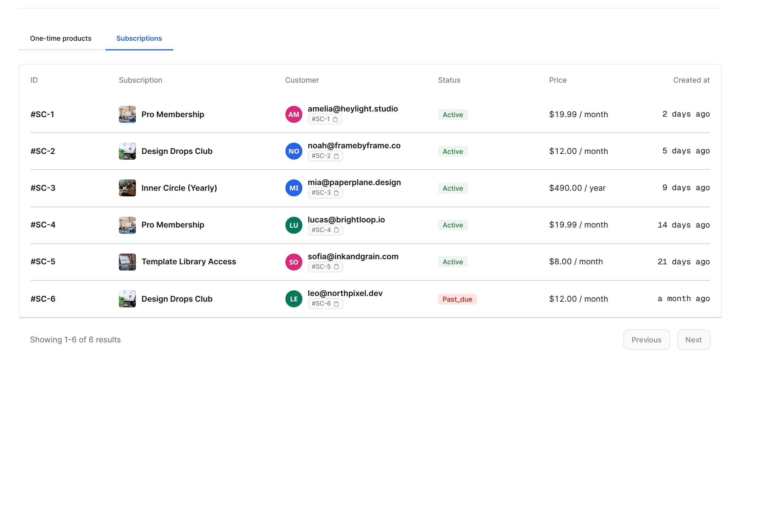The image size is (761, 532).
Task: Click the LE avatar for leo
Action: [294, 299]
